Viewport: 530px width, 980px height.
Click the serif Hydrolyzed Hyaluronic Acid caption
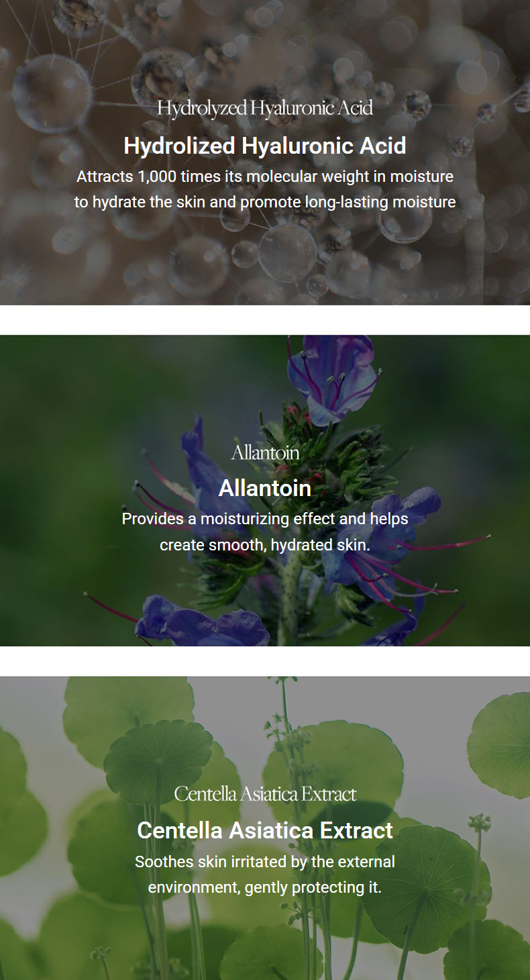point(265,108)
